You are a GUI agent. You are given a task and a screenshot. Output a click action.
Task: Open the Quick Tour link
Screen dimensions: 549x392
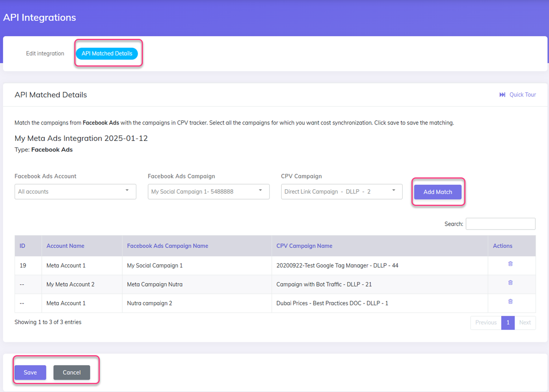point(522,94)
